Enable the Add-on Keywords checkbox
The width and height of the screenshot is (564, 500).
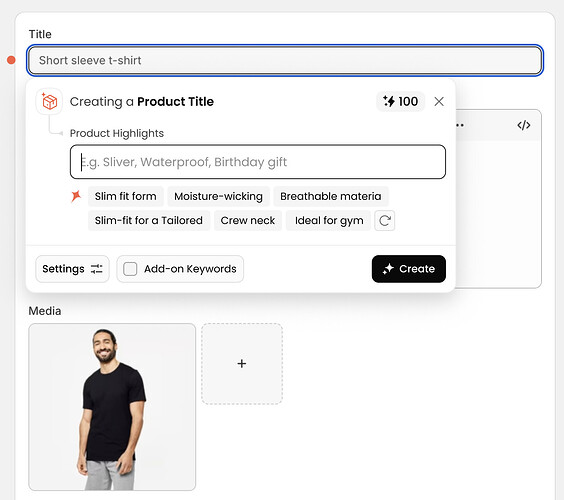click(x=130, y=269)
